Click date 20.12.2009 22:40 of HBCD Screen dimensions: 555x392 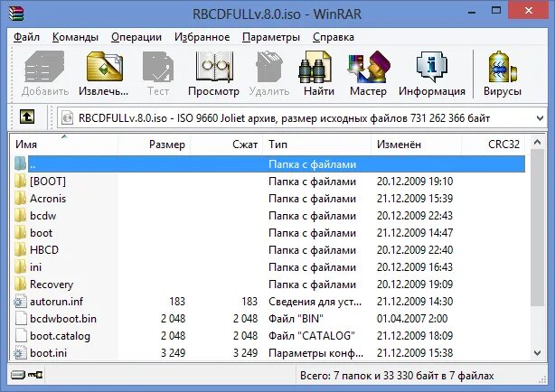415,250
